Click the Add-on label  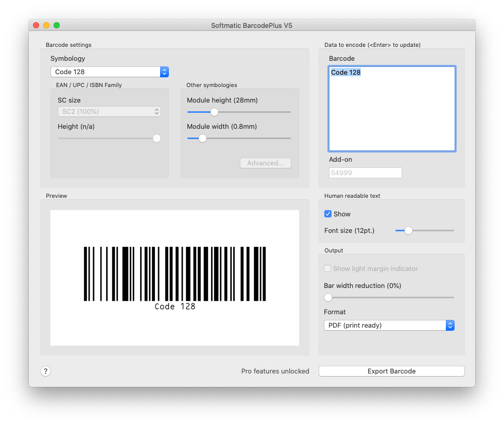(340, 160)
